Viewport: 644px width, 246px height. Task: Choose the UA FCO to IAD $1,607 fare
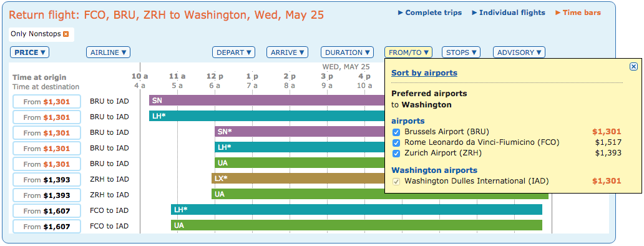coord(46,226)
